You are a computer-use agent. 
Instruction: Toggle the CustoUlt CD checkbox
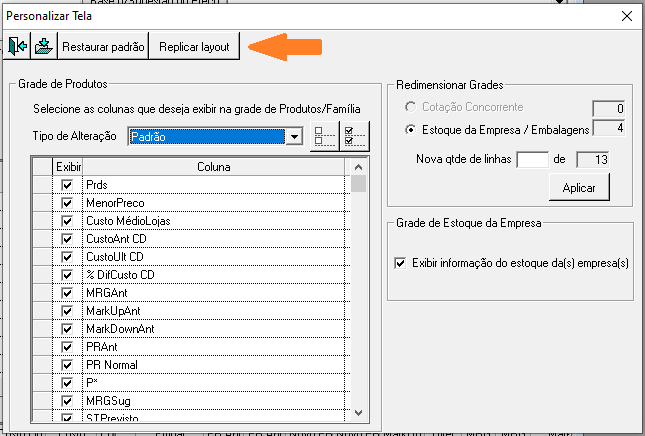tap(67, 257)
